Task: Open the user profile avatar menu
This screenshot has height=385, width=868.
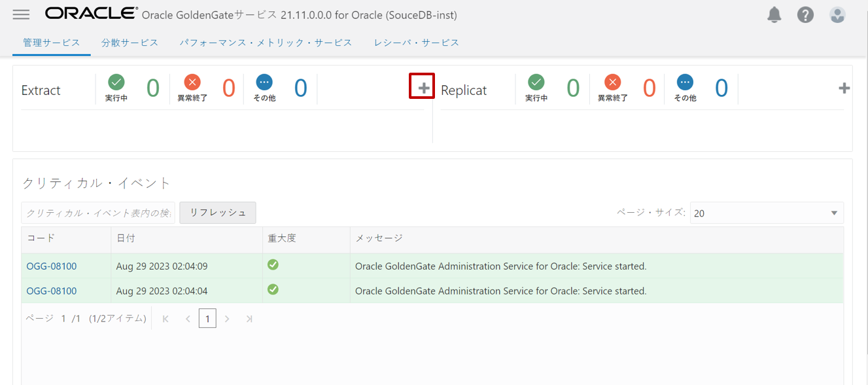Action: 837,14
